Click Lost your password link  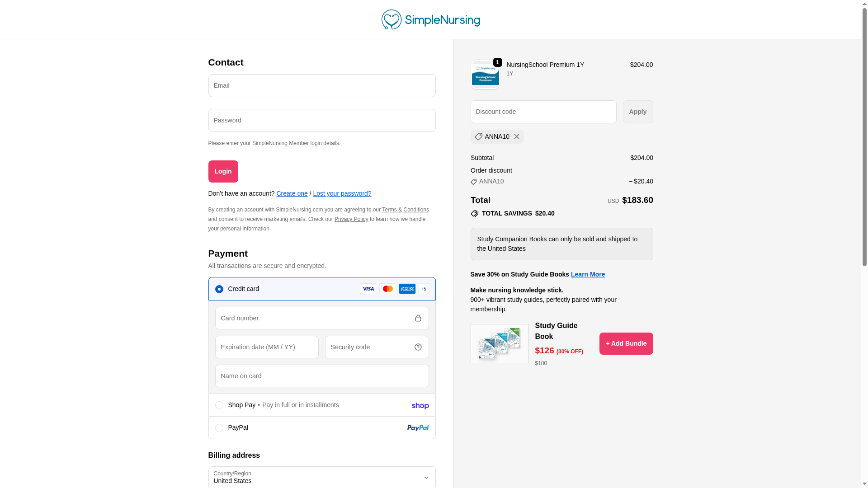[x=342, y=193]
